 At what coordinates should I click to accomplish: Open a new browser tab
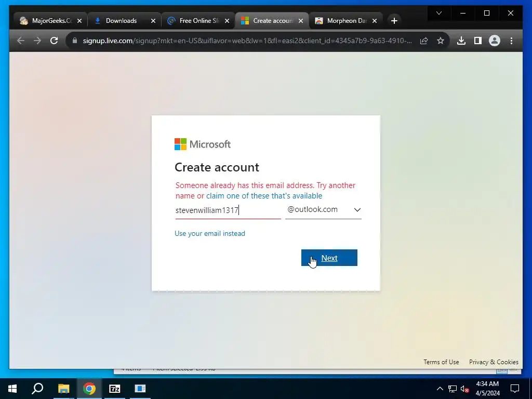pyautogui.click(x=394, y=21)
